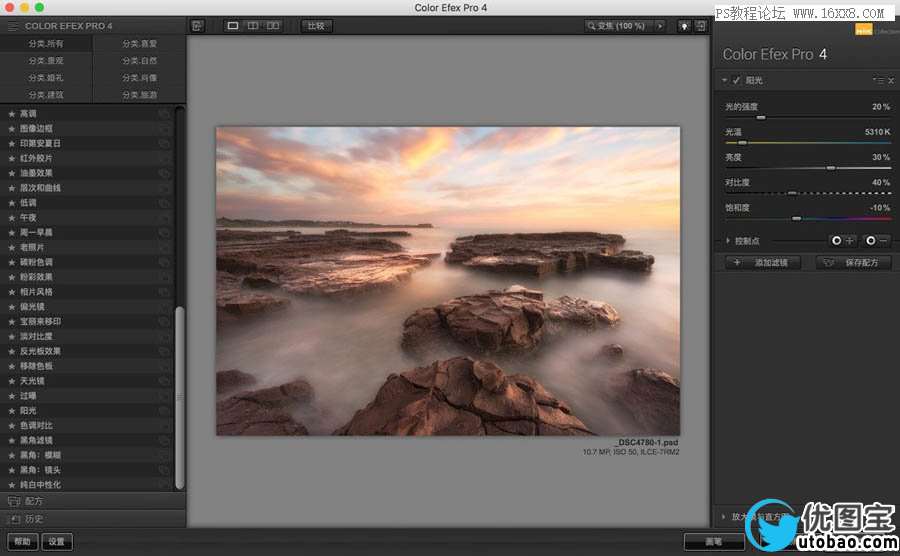
Task: Expand the 控制点 control points section
Action: [x=728, y=241]
